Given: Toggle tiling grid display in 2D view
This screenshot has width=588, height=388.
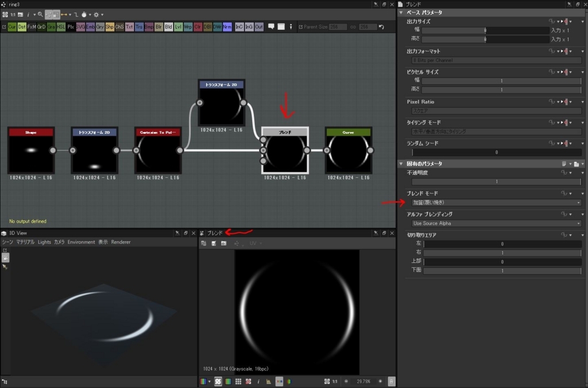Looking at the screenshot, I should pyautogui.click(x=238, y=382).
